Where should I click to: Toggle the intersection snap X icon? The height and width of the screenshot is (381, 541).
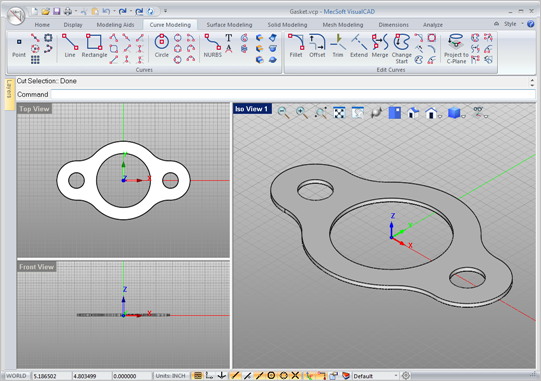[x=295, y=375]
